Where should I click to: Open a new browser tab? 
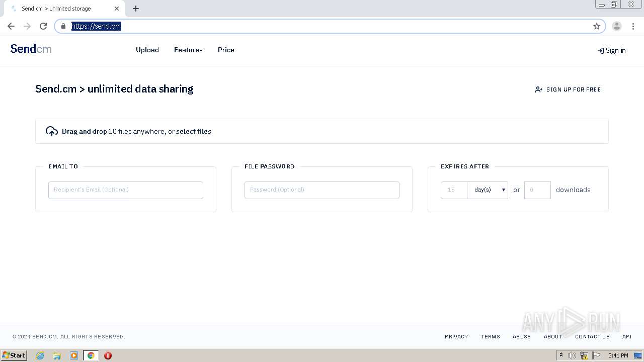[x=136, y=9]
